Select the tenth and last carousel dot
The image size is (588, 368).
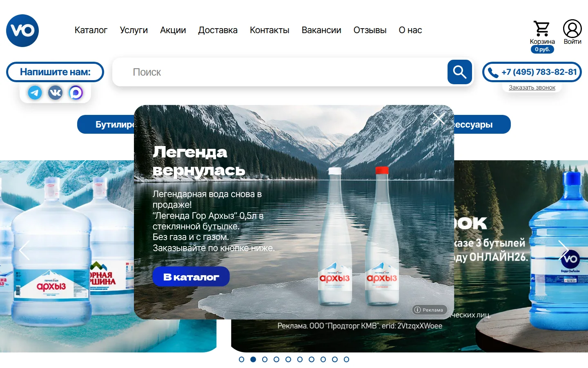(x=346, y=359)
